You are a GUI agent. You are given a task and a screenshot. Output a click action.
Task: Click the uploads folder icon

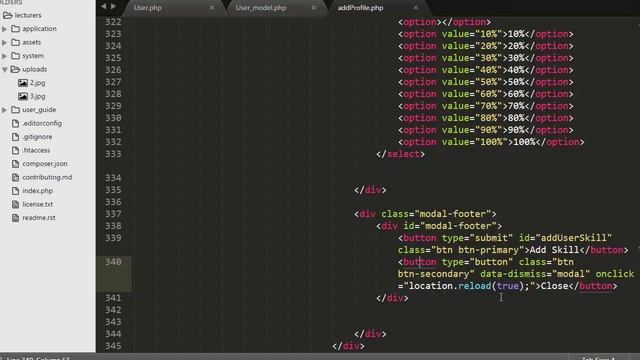15,69
